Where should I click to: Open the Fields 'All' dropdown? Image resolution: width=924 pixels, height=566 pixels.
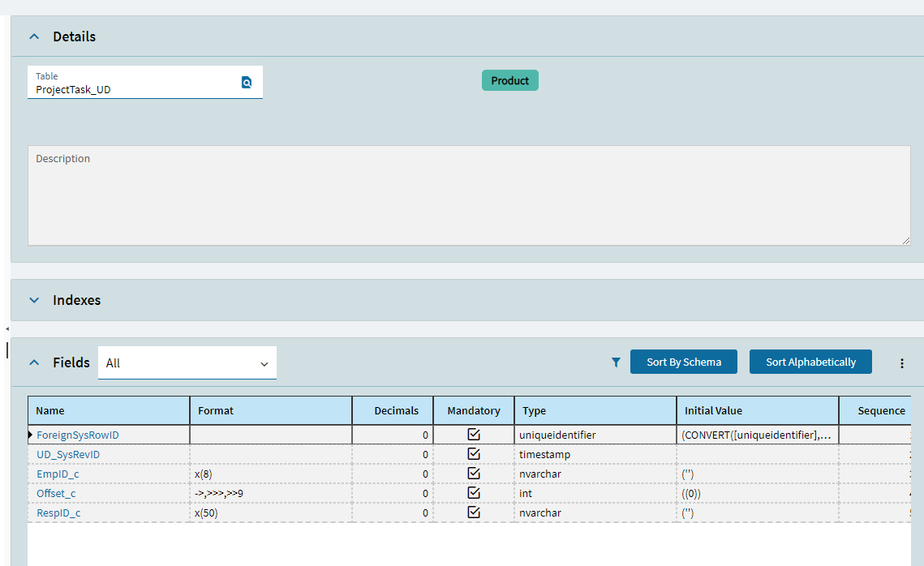pyautogui.click(x=187, y=363)
